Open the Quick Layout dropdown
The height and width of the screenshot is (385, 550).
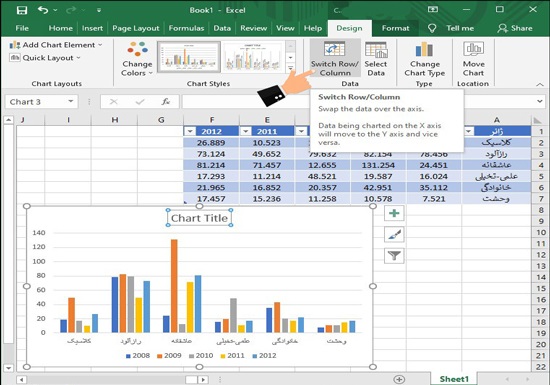(45, 58)
